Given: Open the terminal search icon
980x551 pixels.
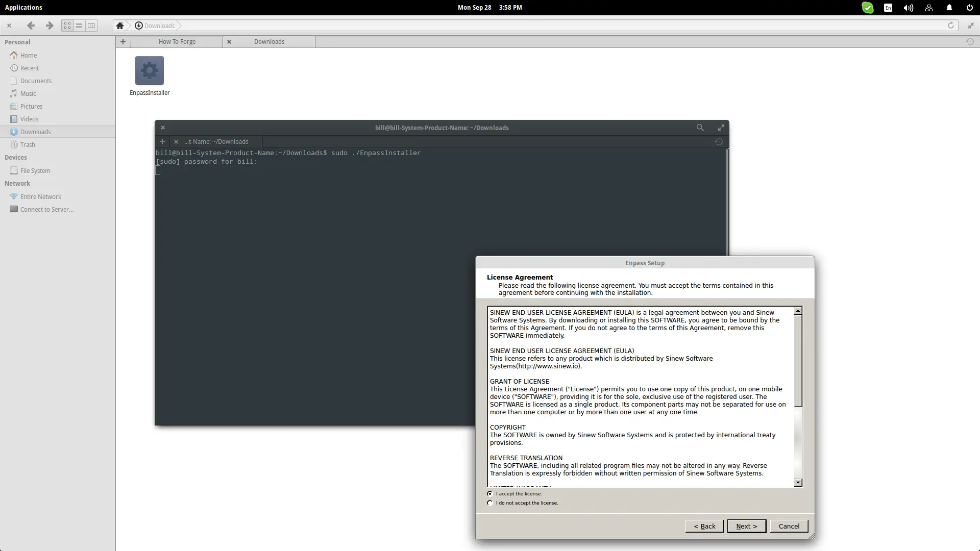Looking at the screenshot, I should [x=700, y=128].
